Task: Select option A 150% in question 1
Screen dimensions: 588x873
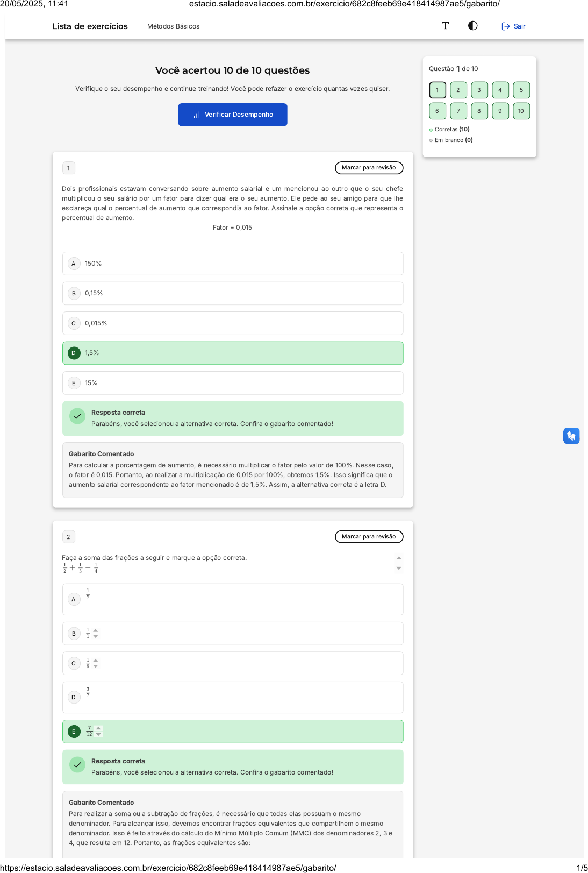Action: [233, 264]
